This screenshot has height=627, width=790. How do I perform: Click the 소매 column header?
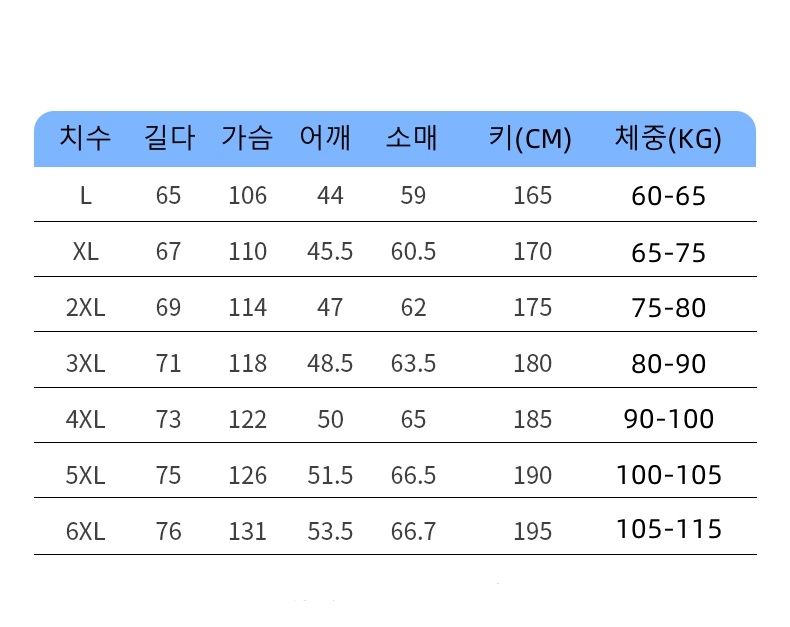pyautogui.click(x=412, y=138)
